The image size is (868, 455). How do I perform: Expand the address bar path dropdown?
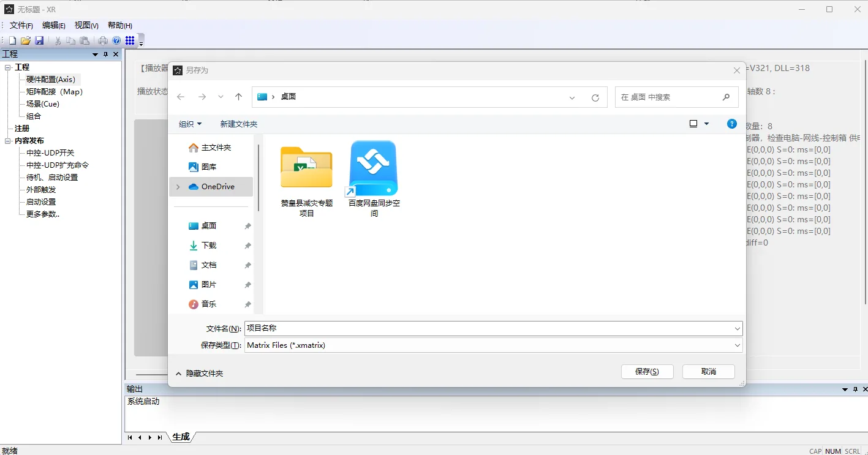572,97
